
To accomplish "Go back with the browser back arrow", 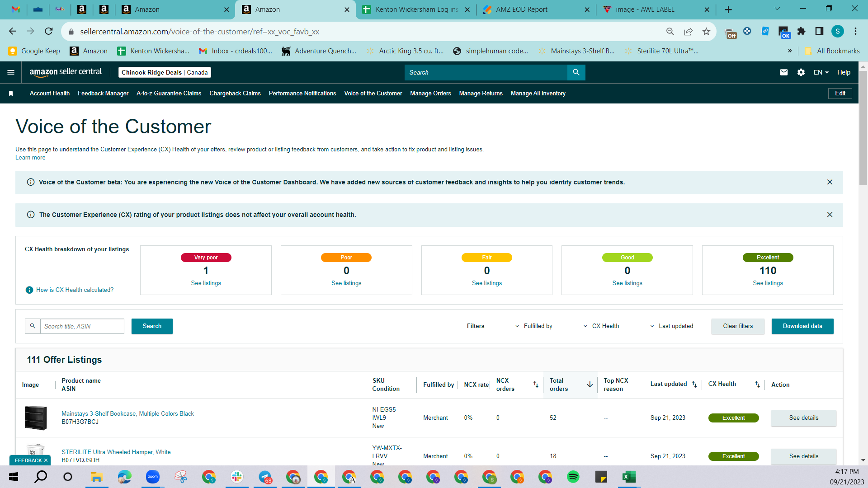I will [x=13, y=31].
